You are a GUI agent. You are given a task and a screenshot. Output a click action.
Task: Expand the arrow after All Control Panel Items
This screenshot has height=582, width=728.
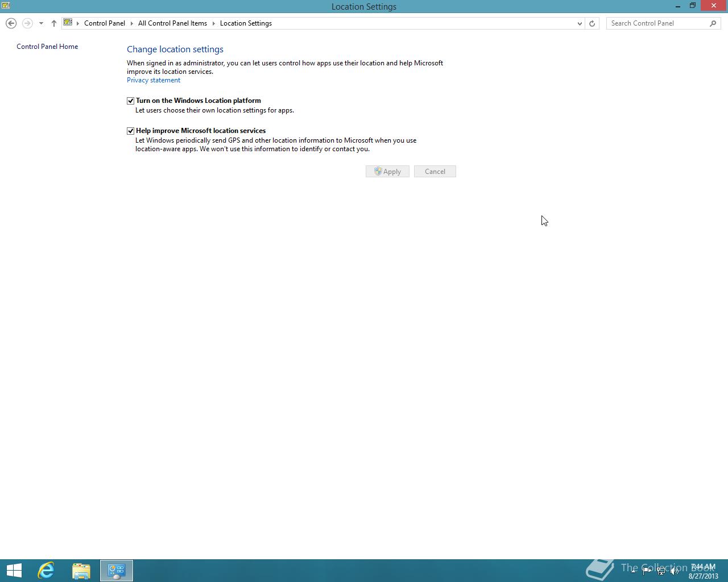click(214, 23)
